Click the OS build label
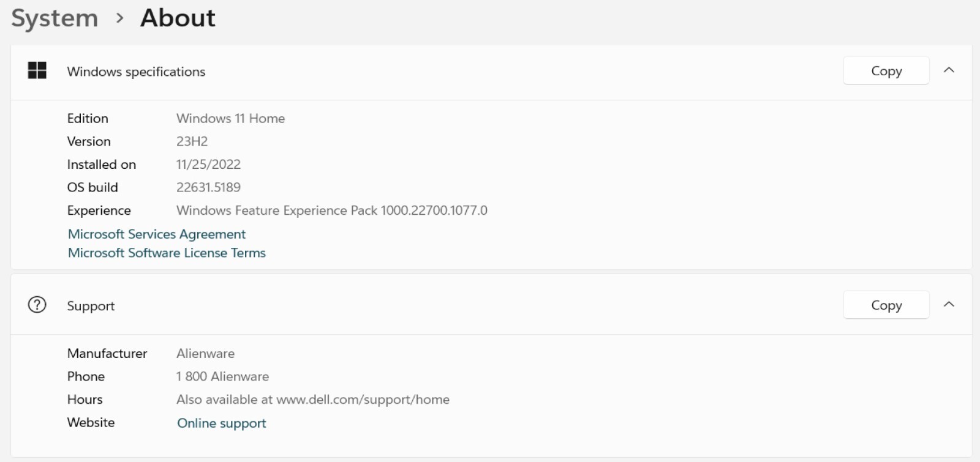Viewport: 980px width, 462px height. tap(92, 187)
